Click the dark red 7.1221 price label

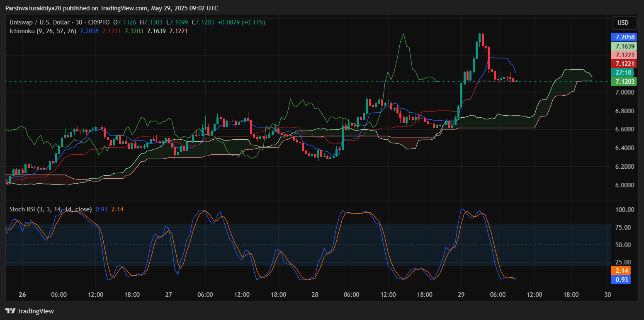tap(625, 63)
